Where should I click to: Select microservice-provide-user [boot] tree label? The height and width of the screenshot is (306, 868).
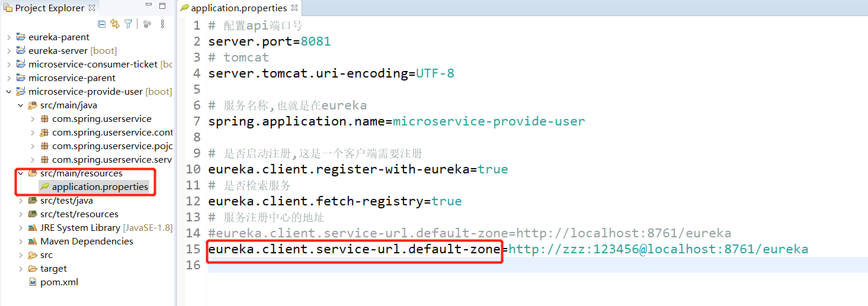coord(100,92)
